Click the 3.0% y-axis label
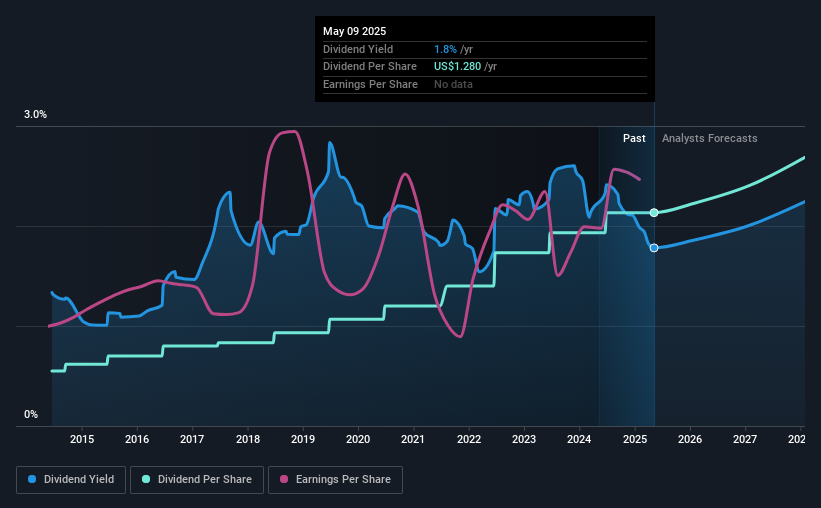This screenshot has width=821, height=508. pyautogui.click(x=35, y=115)
